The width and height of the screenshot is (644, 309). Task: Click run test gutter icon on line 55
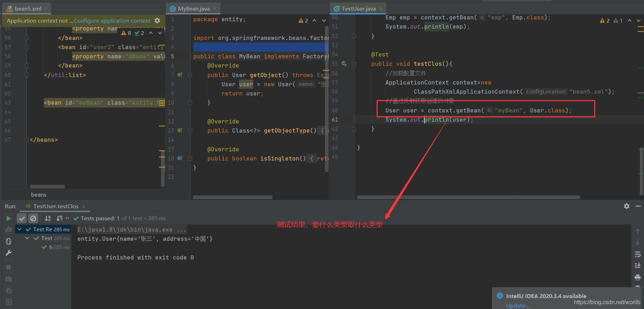(344, 64)
